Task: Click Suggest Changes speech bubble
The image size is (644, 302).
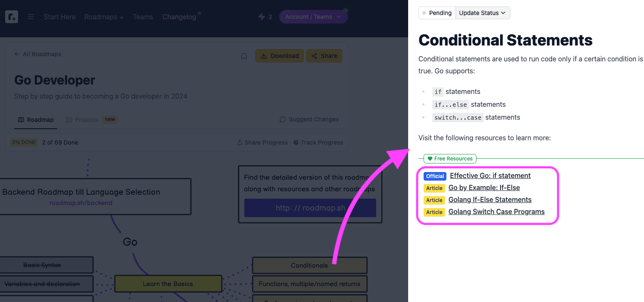Action: pos(283,120)
